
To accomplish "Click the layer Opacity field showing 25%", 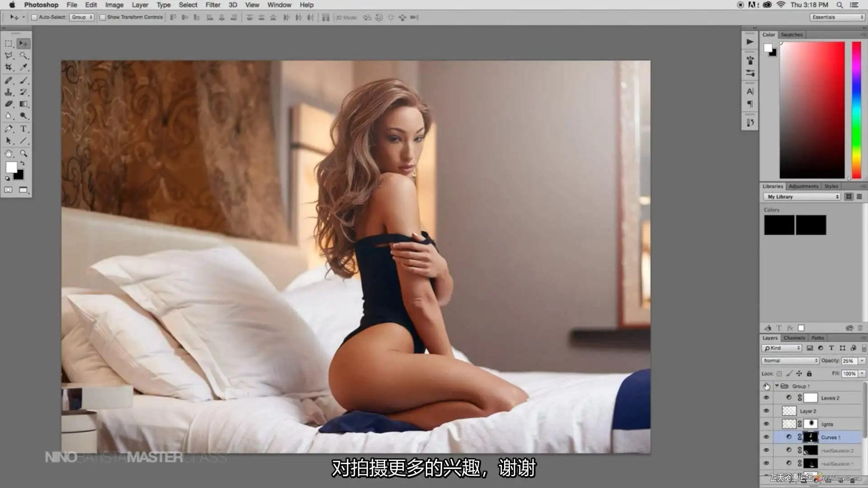I will point(849,361).
